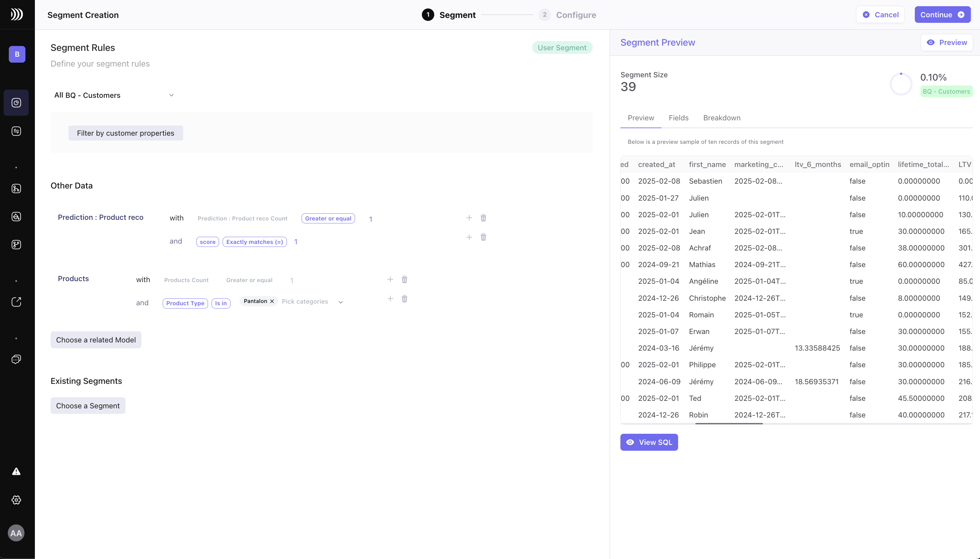This screenshot has height=559, width=980.
Task: Add condition after Prediction Product reco Count
Action: click(469, 218)
